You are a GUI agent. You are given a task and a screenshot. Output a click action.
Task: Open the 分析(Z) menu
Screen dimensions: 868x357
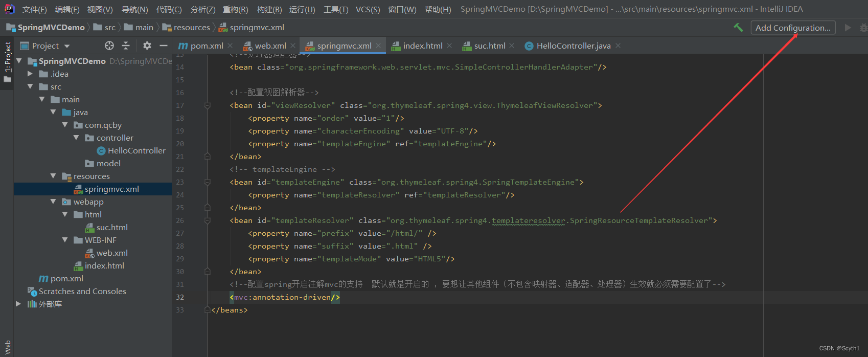202,9
